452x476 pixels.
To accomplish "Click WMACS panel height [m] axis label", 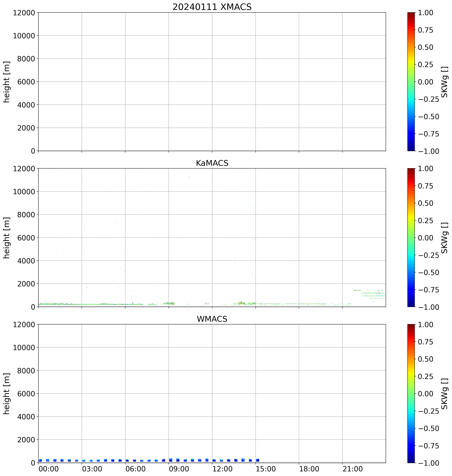I will coord(7,394).
